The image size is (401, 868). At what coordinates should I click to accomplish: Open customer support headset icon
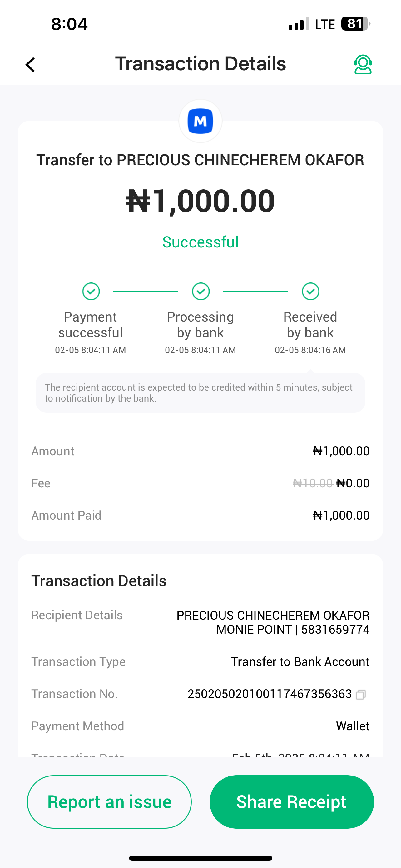[363, 64]
